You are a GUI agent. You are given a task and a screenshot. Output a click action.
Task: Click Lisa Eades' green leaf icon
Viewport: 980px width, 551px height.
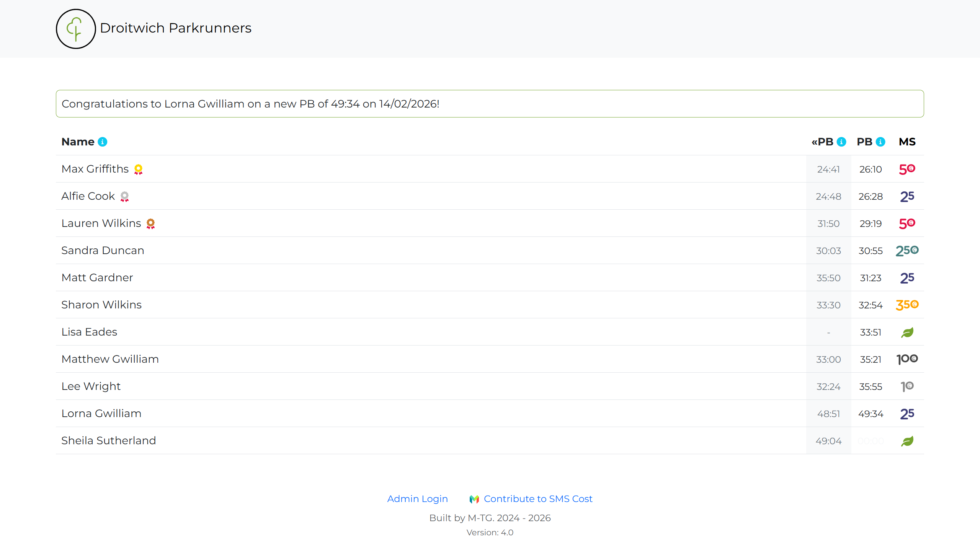[x=907, y=332]
